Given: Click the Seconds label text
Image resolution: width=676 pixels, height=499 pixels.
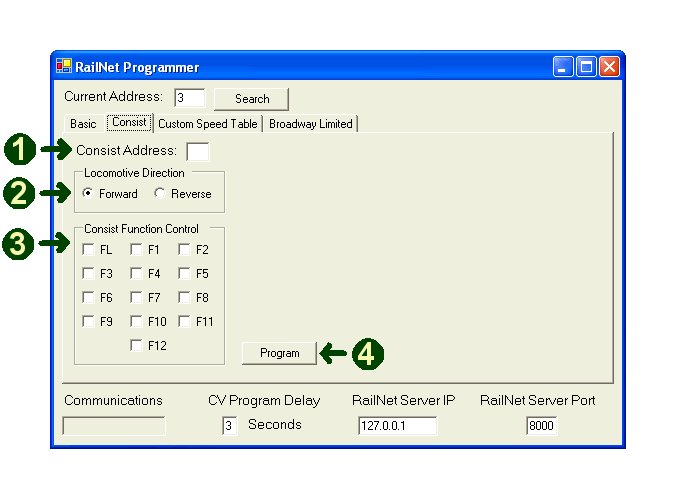Looking at the screenshot, I should [275, 424].
